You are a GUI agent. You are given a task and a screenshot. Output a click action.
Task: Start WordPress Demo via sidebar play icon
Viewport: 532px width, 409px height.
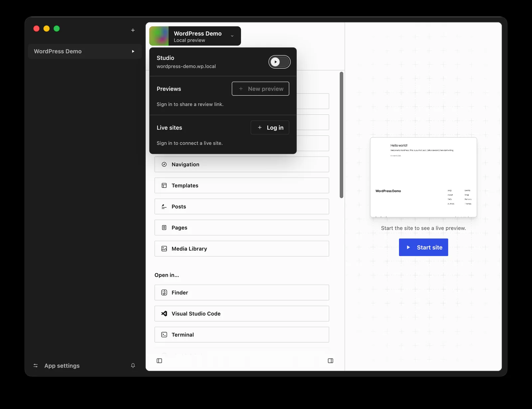point(133,51)
